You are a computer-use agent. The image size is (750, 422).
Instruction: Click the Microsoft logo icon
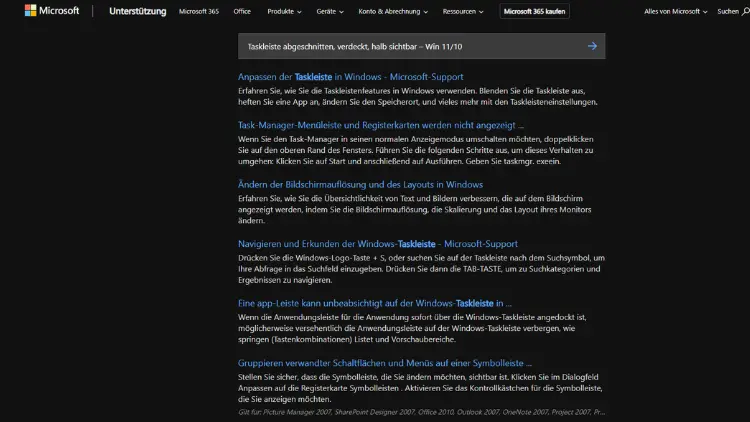click(31, 11)
